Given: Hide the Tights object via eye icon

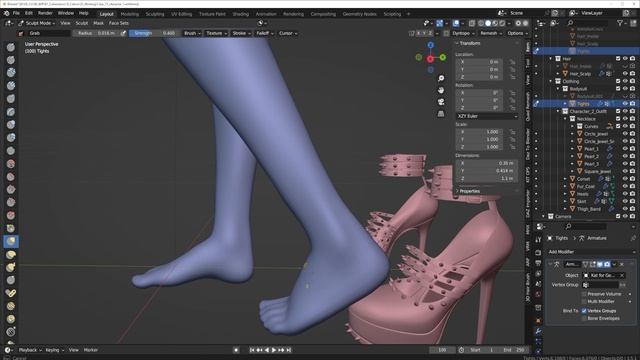Looking at the screenshot, I should click(625, 104).
